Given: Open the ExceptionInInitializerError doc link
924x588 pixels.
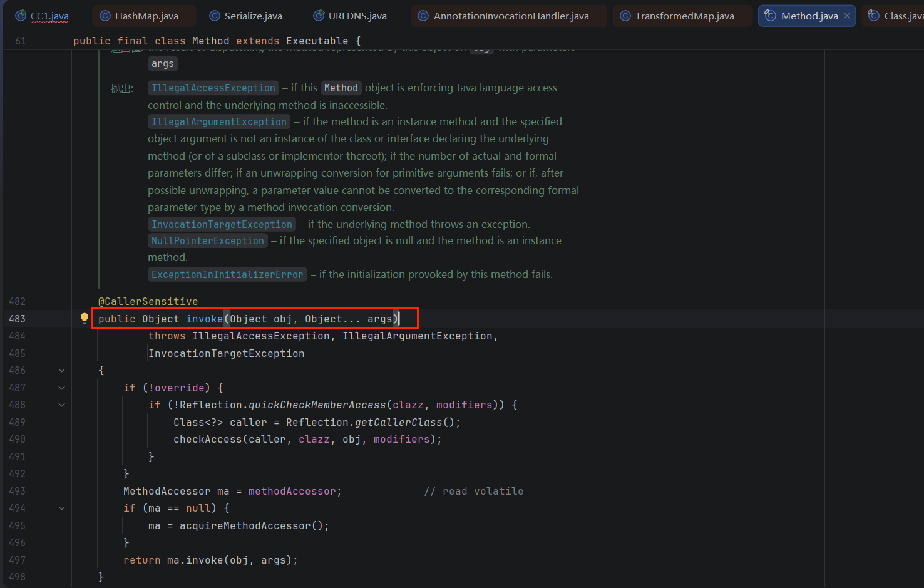Looking at the screenshot, I should pos(227,275).
